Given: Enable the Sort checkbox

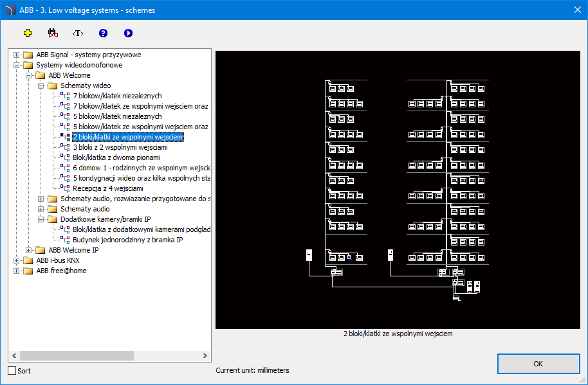Looking at the screenshot, I should coord(12,371).
